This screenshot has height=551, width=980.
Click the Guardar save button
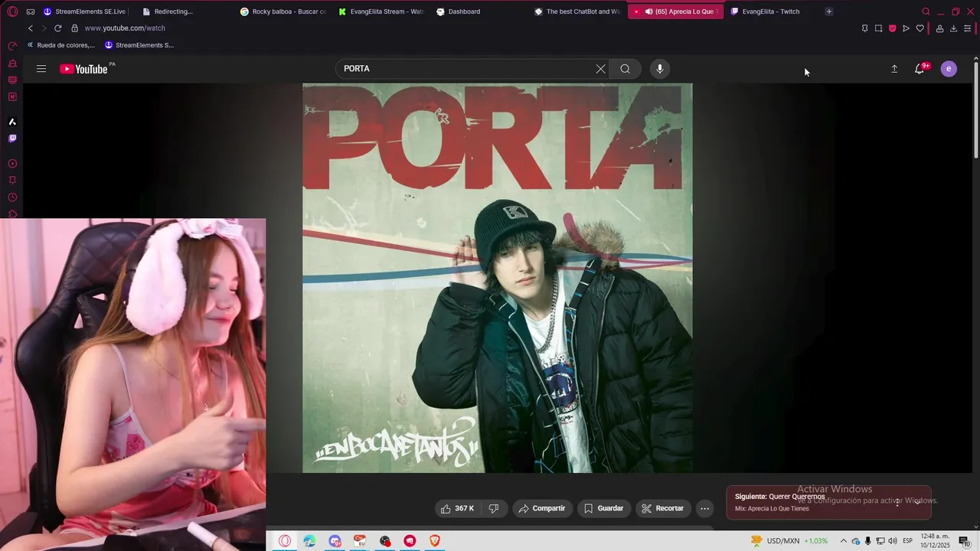(x=603, y=508)
